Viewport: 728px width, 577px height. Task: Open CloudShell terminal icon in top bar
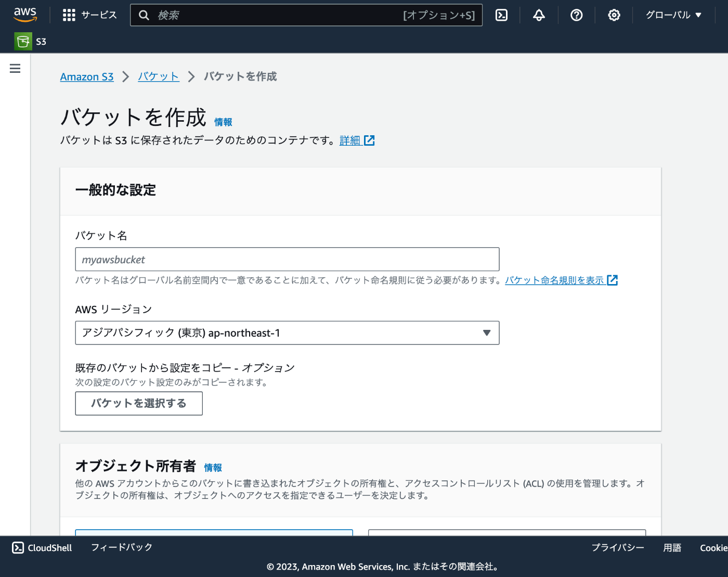(x=501, y=15)
